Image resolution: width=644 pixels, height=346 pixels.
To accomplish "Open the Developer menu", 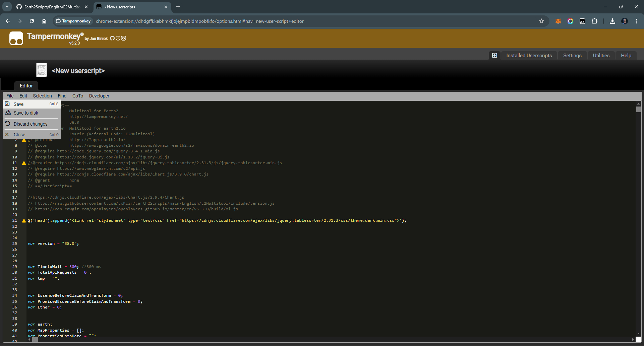I will click(99, 96).
